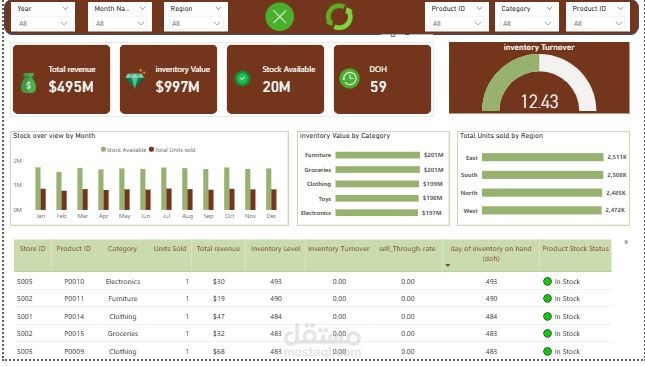Click the P0011 product ID cell
Screen dimensions: 645x366
click(x=74, y=299)
